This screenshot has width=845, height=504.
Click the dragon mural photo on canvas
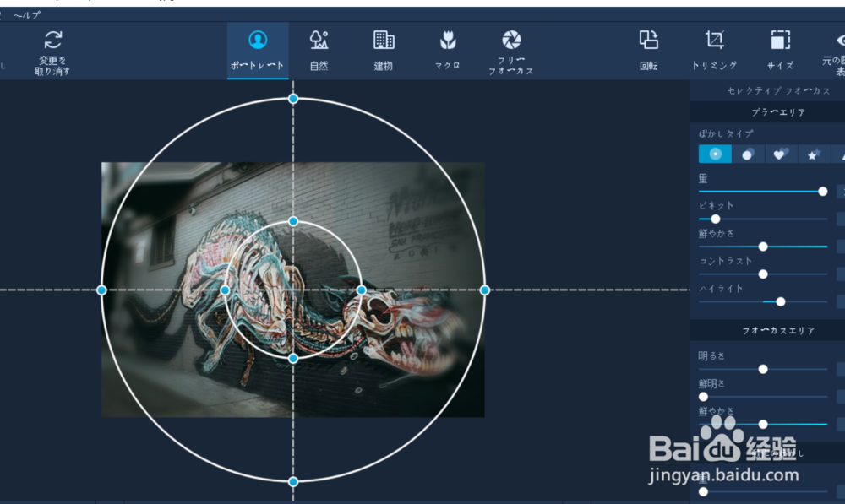[293, 290]
